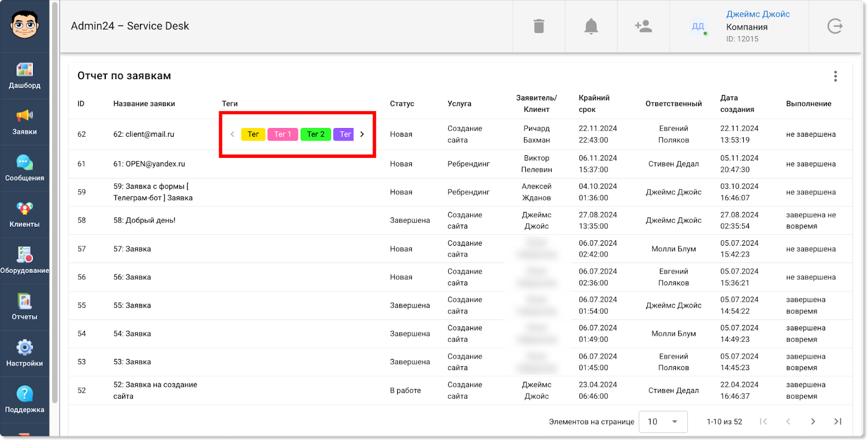Sort by the Выполнение column header
This screenshot has width=868, height=441.
pos(809,104)
